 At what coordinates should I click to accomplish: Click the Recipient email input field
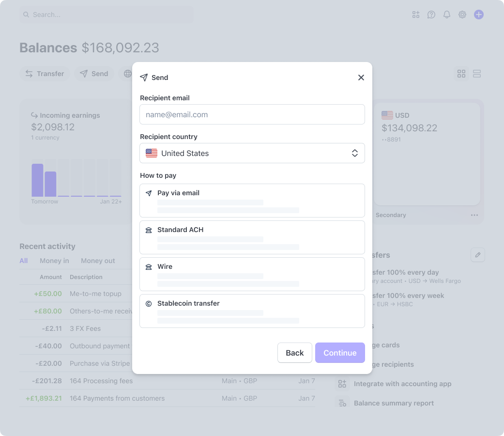pos(252,114)
